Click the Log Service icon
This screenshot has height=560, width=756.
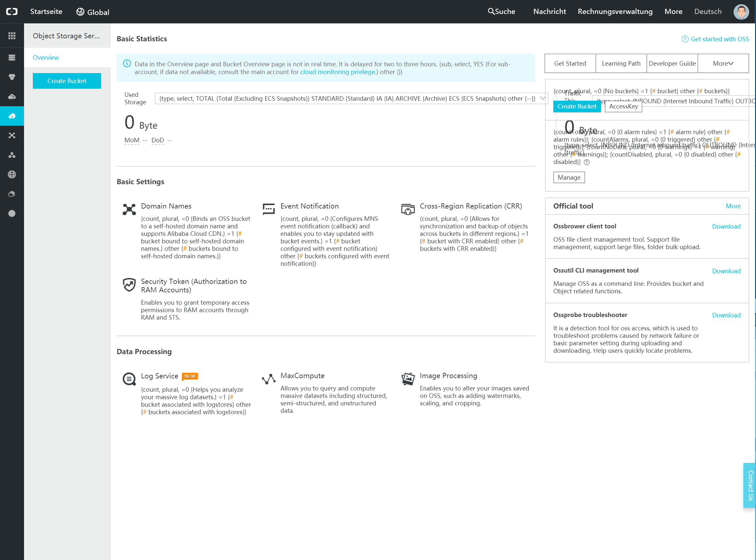pos(129,379)
